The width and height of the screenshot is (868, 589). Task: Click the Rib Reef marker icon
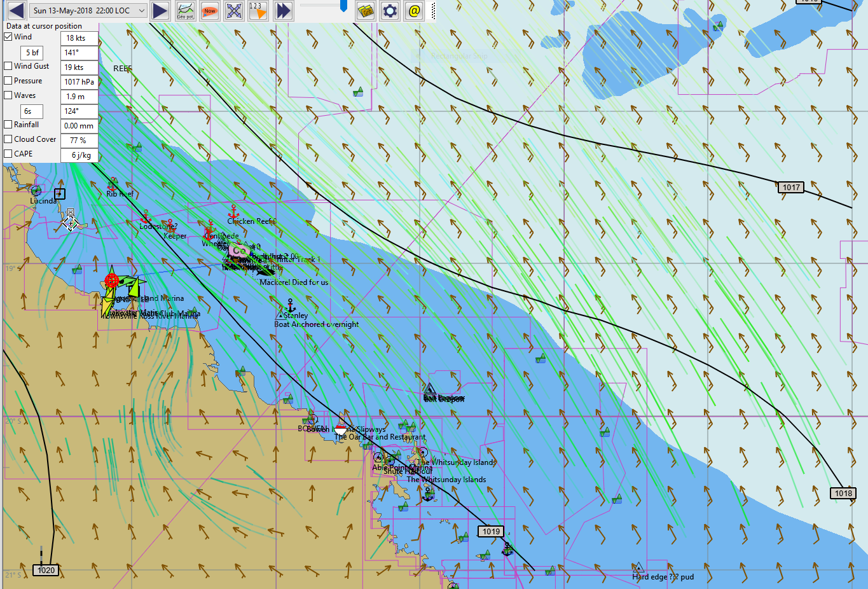pos(113,183)
